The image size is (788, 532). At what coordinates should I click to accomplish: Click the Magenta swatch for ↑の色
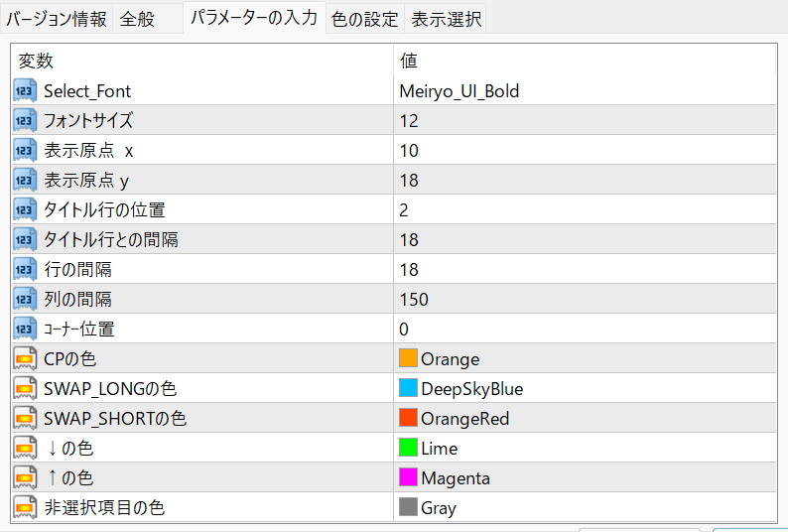408,478
